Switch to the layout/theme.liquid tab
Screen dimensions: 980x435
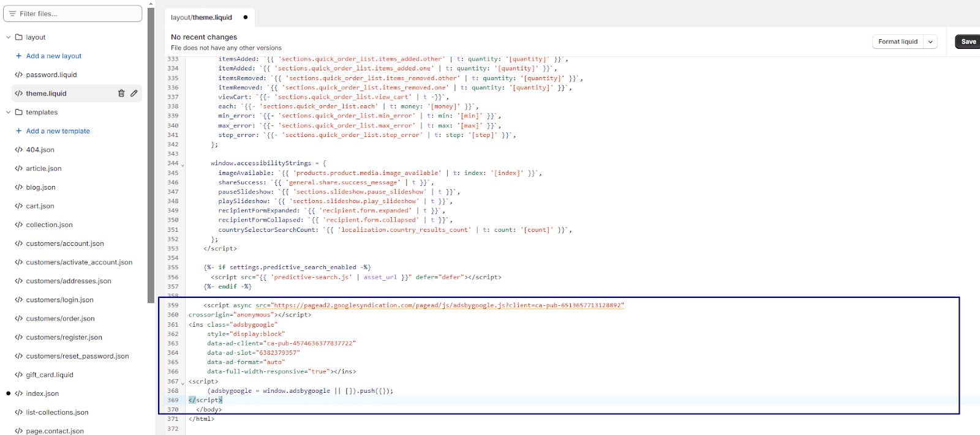click(209, 18)
